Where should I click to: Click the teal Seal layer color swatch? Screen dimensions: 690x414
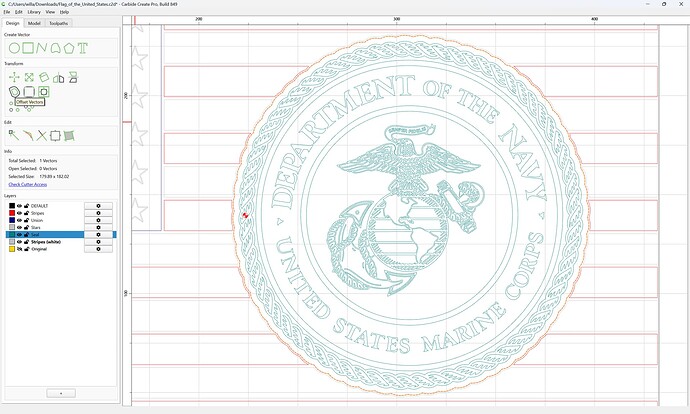tap(12, 234)
